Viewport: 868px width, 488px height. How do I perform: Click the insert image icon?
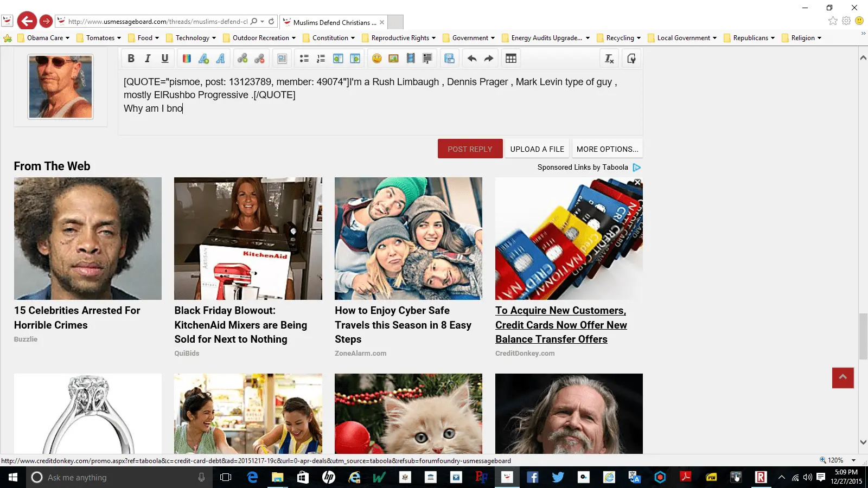[x=394, y=59]
